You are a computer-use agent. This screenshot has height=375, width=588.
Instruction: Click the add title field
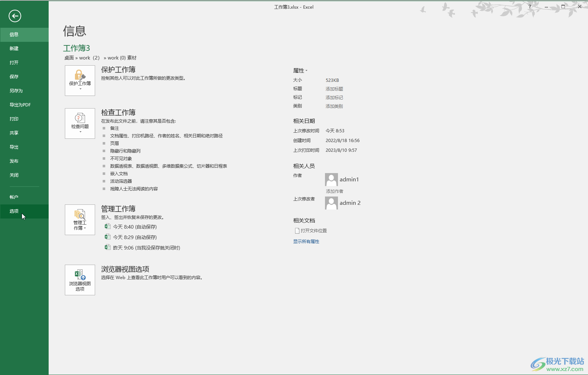click(334, 89)
